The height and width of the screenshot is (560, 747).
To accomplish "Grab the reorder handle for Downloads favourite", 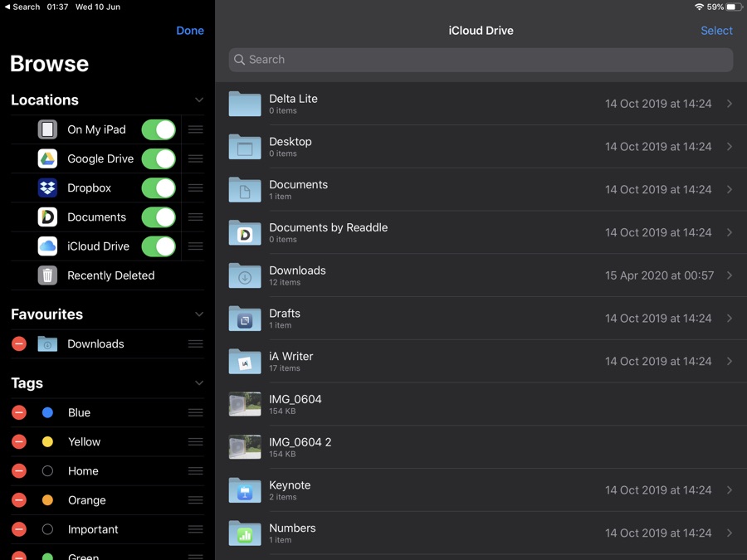I will (x=195, y=343).
